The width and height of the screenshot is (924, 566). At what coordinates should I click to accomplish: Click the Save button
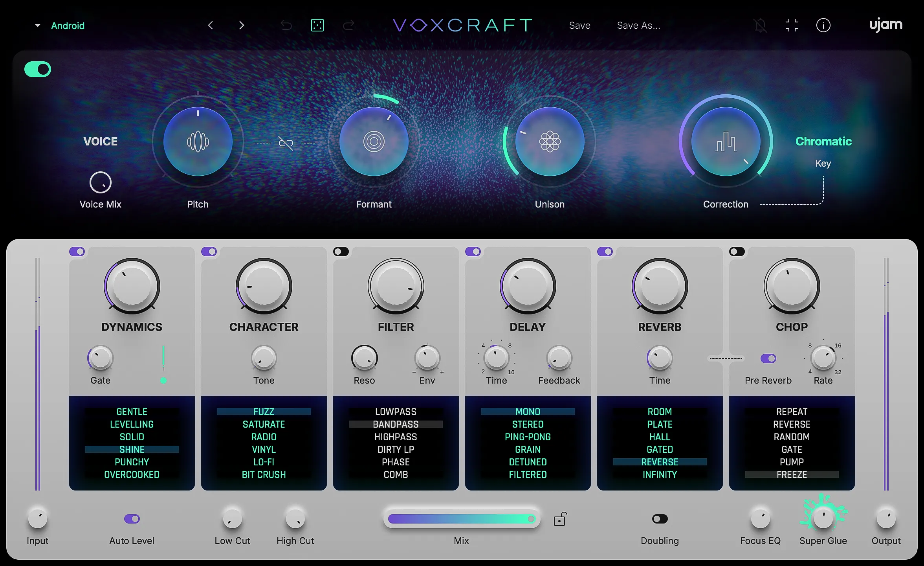tap(579, 25)
